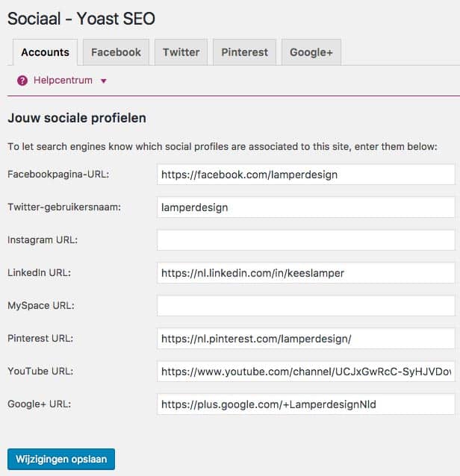Switch to the Google+ tab
This screenshot has height=476, width=460.
(311, 52)
